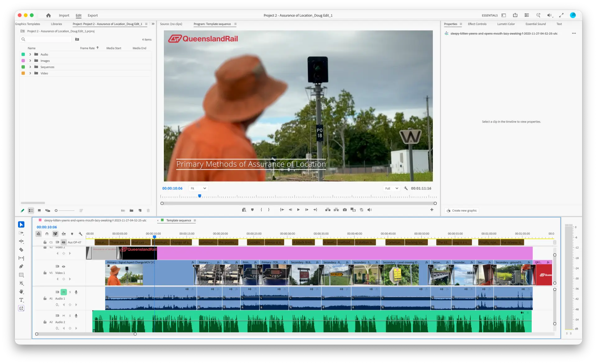
Task: Select the Hand tool
Action: (x=21, y=292)
